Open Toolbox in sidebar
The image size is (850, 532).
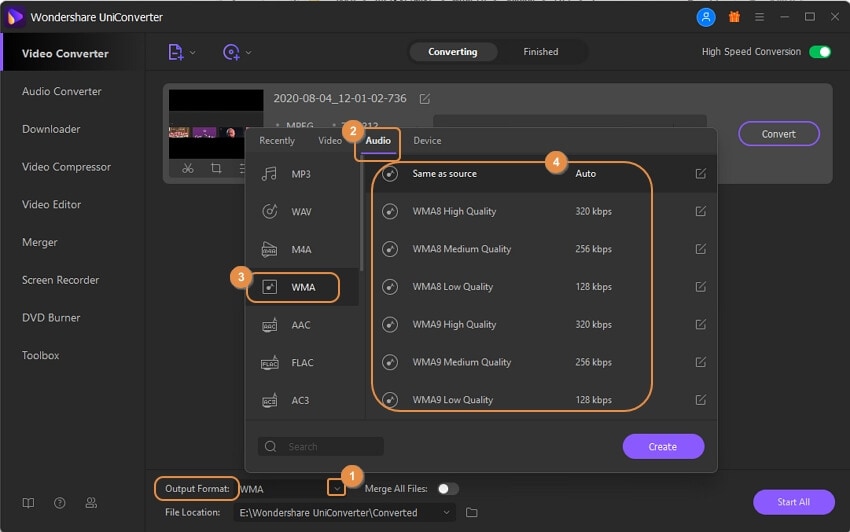point(41,355)
